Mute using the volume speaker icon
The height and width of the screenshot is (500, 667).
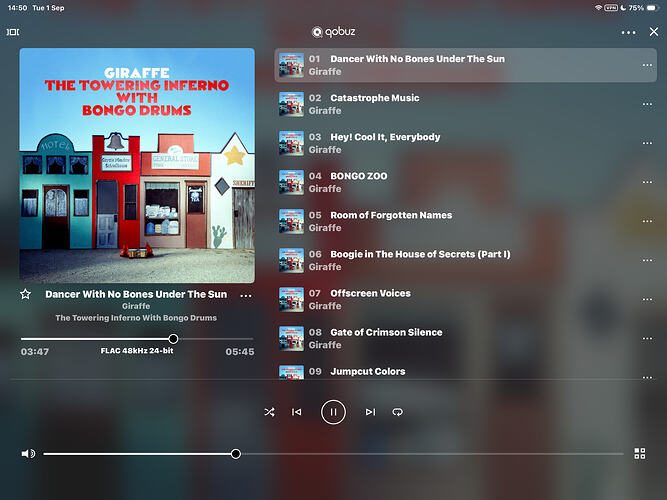[x=29, y=454]
